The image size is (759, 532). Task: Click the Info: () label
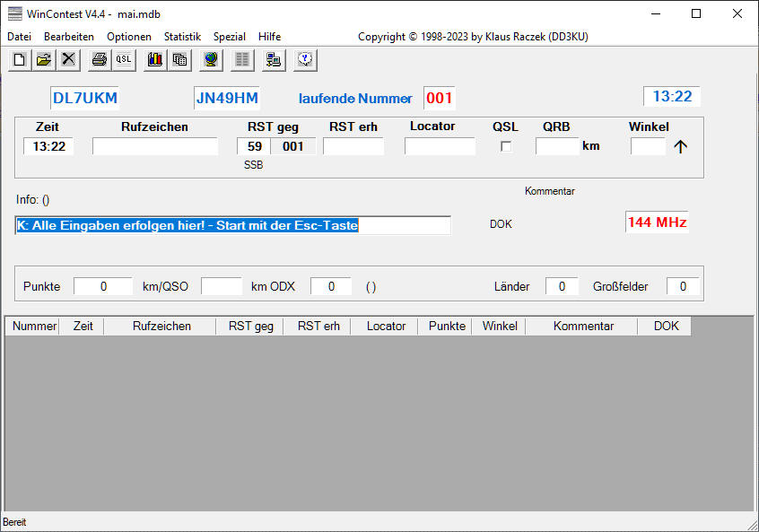coord(32,200)
